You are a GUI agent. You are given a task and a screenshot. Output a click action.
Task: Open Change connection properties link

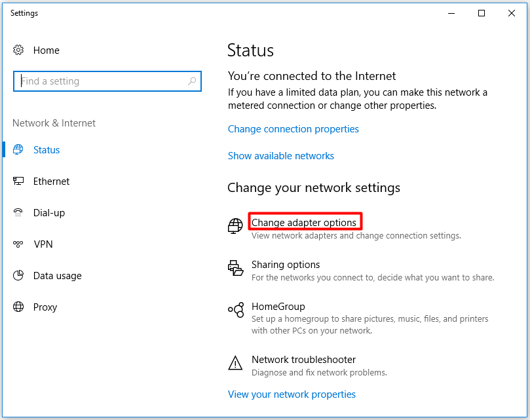(293, 129)
